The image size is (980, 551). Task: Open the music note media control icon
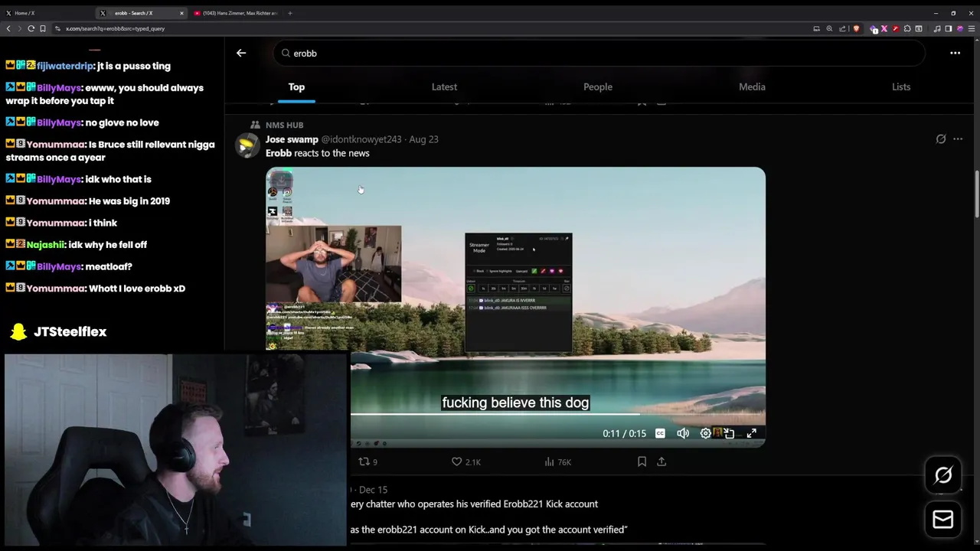[x=937, y=28]
